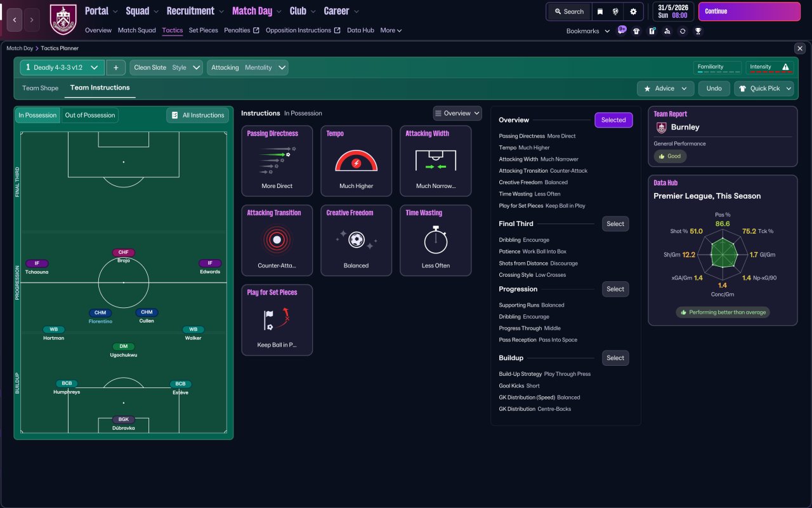Select midfielder Florentino on the pitch
Viewport: 812px width, 508px height.
coord(100,316)
